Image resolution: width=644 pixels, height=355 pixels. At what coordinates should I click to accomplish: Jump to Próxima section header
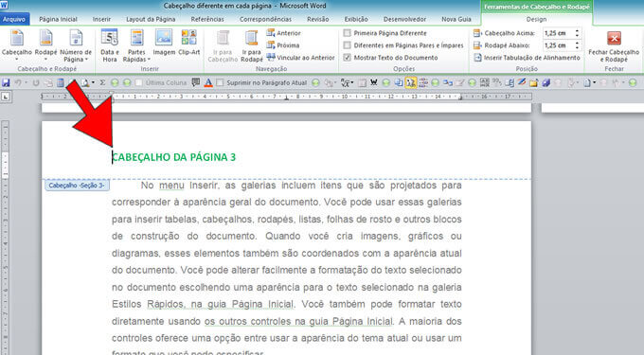tap(283, 45)
